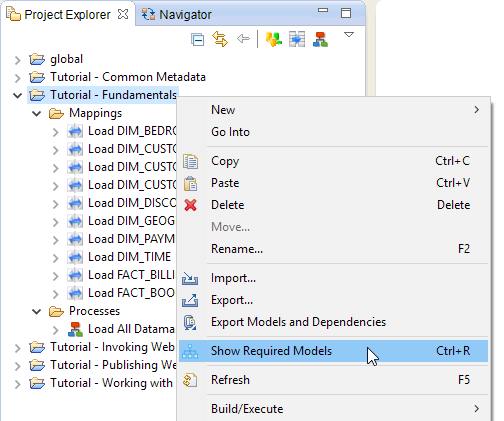Click the green-yellow people toolbar icon
Viewport: 504px width, 421px height.
pyautogui.click(x=274, y=39)
